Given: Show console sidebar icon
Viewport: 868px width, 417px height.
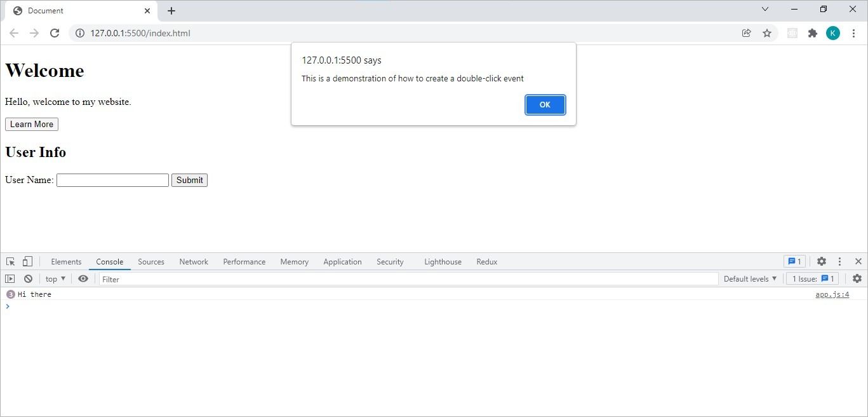Looking at the screenshot, I should (x=10, y=278).
